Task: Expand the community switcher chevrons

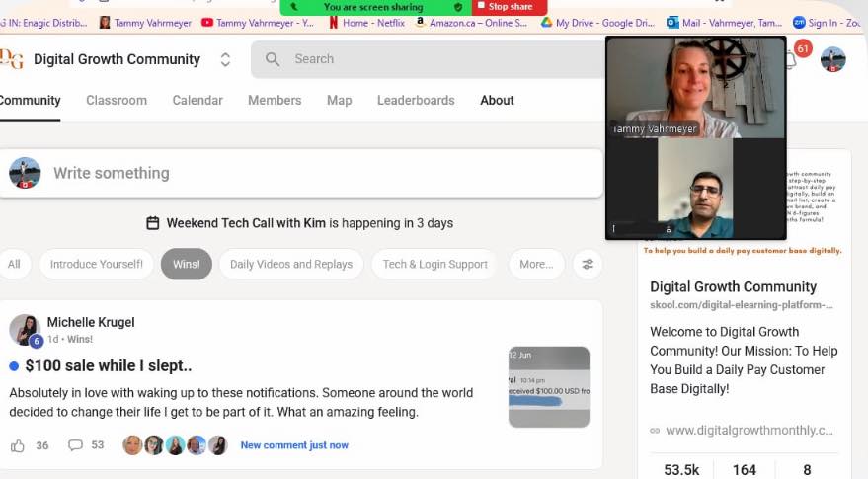Action: pyautogui.click(x=225, y=59)
